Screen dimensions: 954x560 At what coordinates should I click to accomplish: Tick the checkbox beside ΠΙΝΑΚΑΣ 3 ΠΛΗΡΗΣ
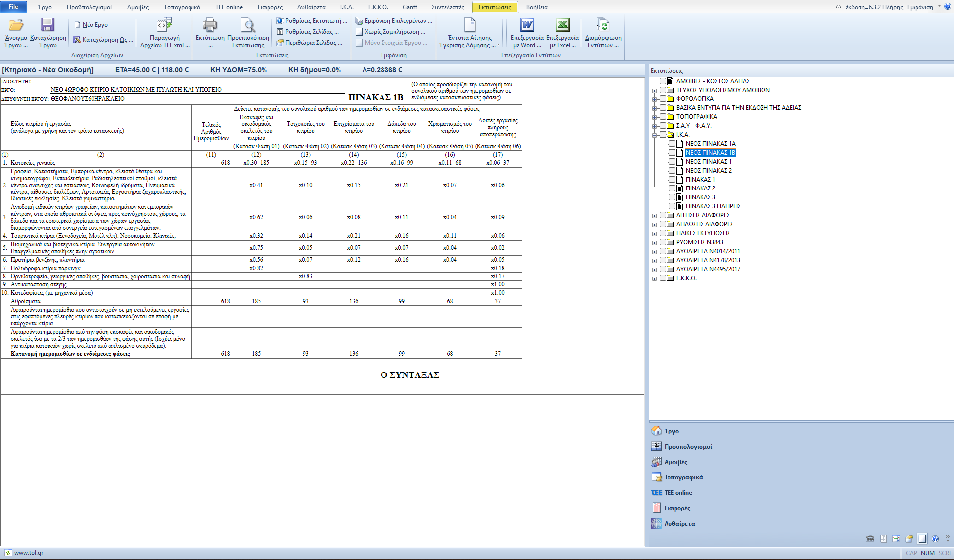(672, 206)
